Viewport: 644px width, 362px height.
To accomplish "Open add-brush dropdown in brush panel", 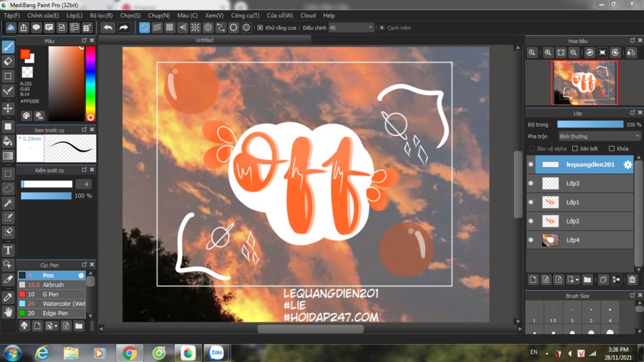I will click(56, 326).
